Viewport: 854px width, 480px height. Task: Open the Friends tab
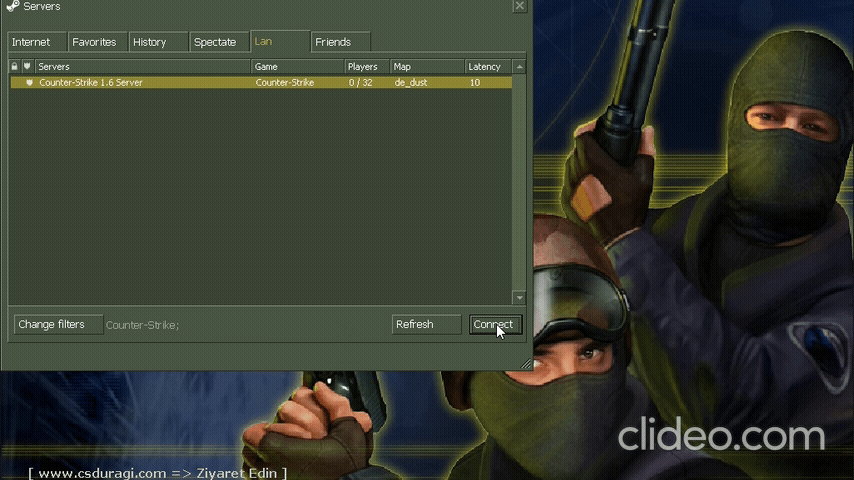pos(340,42)
